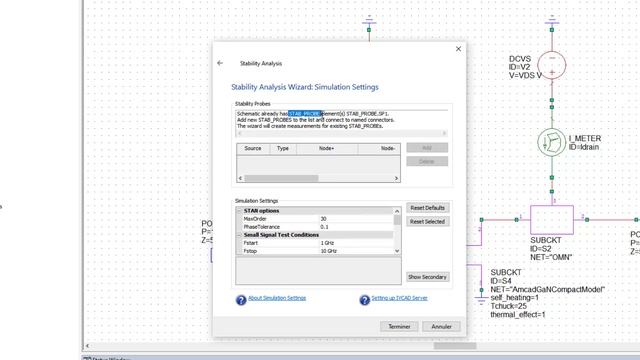Screen dimensions: 640x360
Task: Click message box scroll right arrow
Action: tap(444, 133)
